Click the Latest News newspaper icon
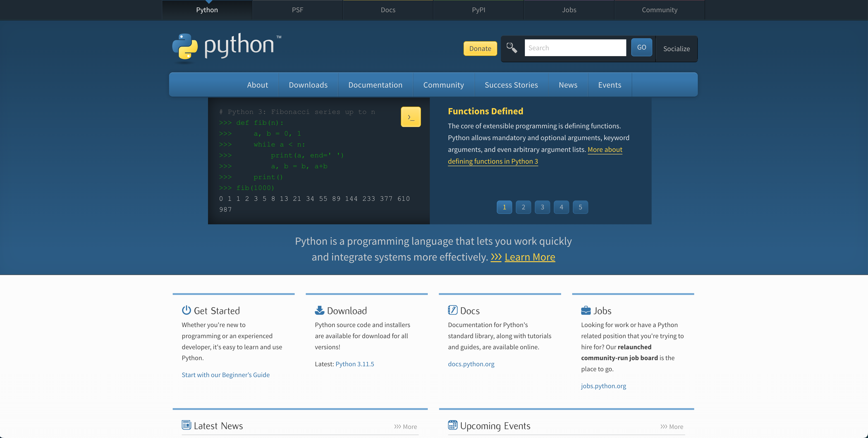The width and height of the screenshot is (868, 438). pos(186,425)
